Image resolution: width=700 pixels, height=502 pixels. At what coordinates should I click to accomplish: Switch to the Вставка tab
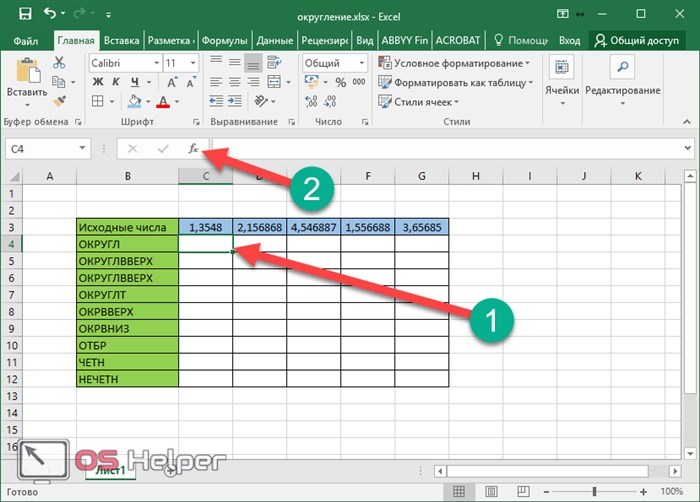pos(121,41)
